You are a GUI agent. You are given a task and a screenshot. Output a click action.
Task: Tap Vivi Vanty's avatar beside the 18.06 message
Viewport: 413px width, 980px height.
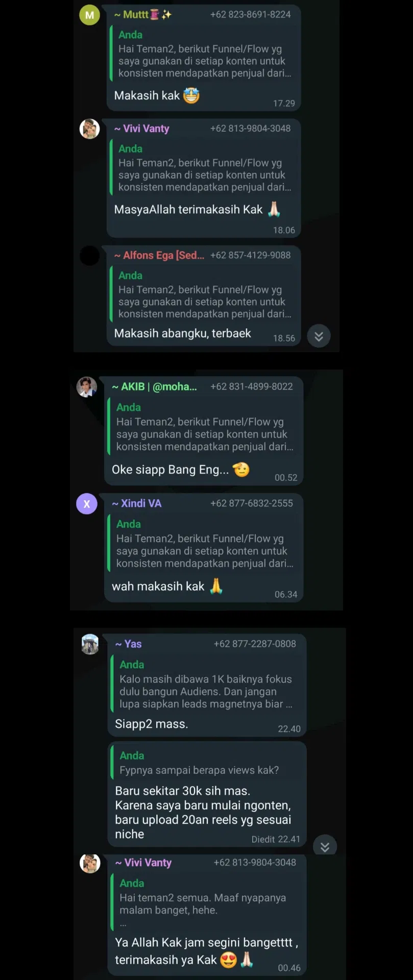[x=89, y=129]
